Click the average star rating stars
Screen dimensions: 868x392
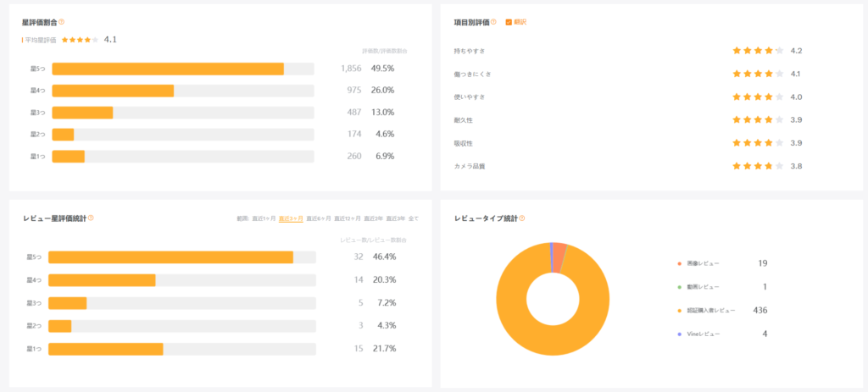tap(80, 39)
